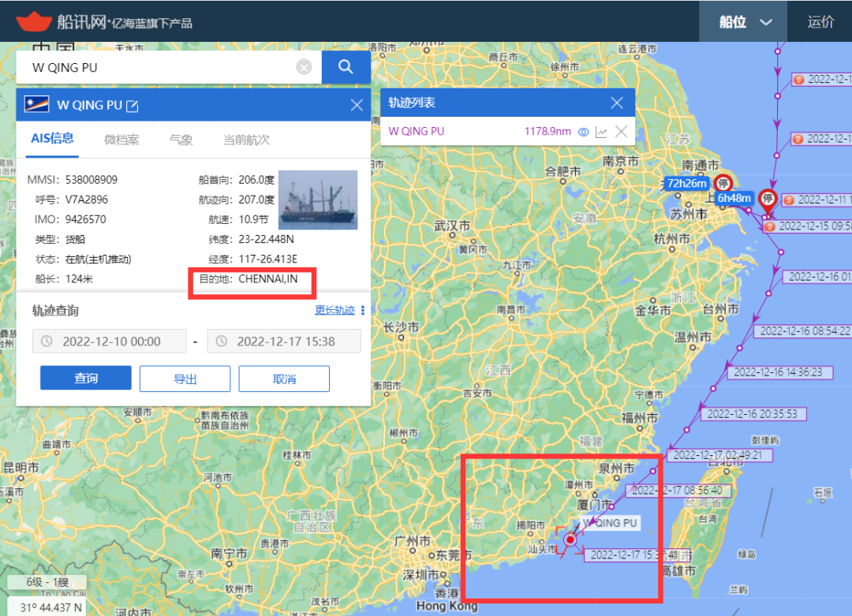The width and height of the screenshot is (852, 616).
Task: Open the start time picker 2022-12-10 00:00
Action: 110,342
